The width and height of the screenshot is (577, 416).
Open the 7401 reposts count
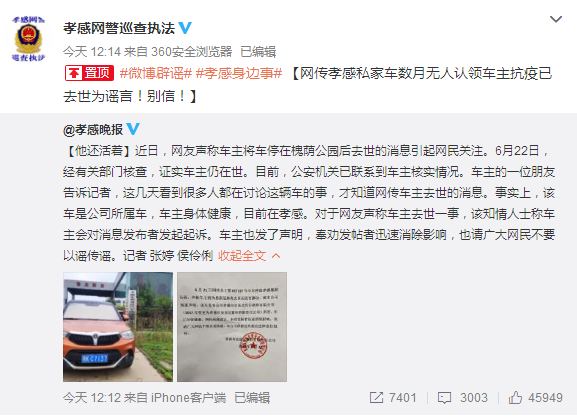tap(403, 398)
